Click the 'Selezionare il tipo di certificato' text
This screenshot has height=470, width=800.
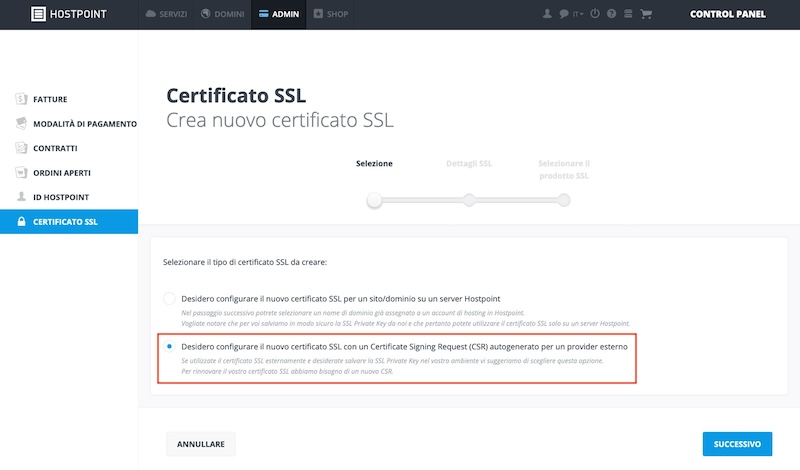pos(245,262)
